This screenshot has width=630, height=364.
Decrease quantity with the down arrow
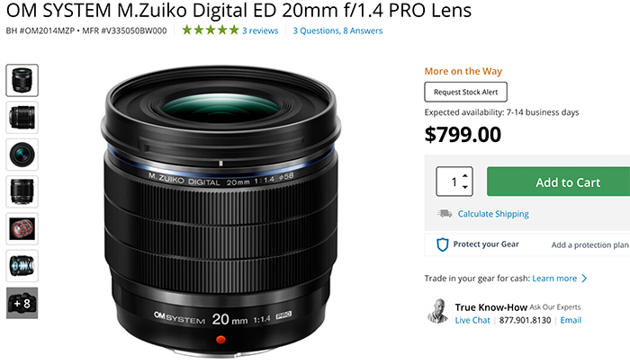point(465,187)
